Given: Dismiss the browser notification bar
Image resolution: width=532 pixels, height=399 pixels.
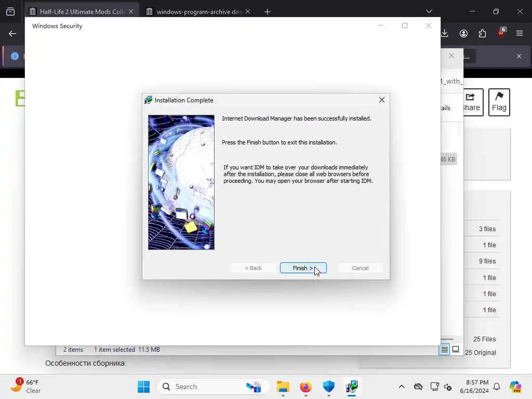Looking at the screenshot, I should tap(519, 56).
